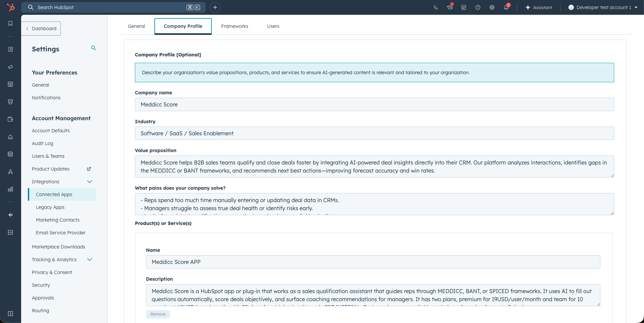Open bookmarks in left sidebar
The height and width of the screenshot is (323, 644).
[x=10, y=24]
